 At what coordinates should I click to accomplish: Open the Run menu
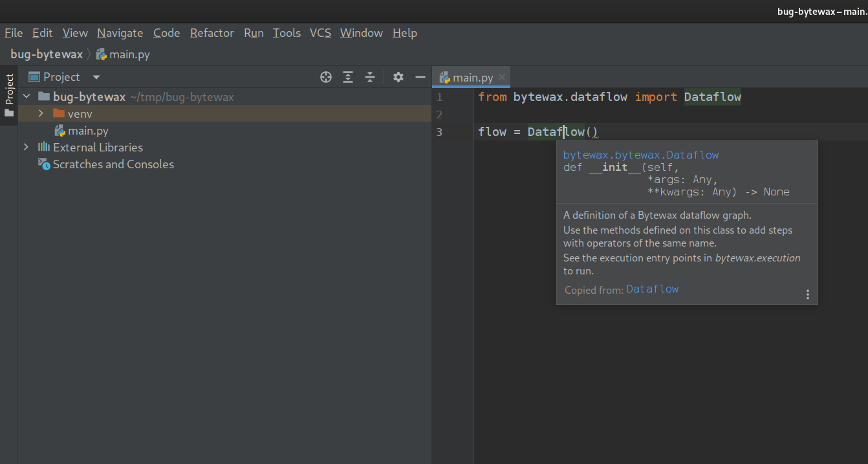point(254,33)
